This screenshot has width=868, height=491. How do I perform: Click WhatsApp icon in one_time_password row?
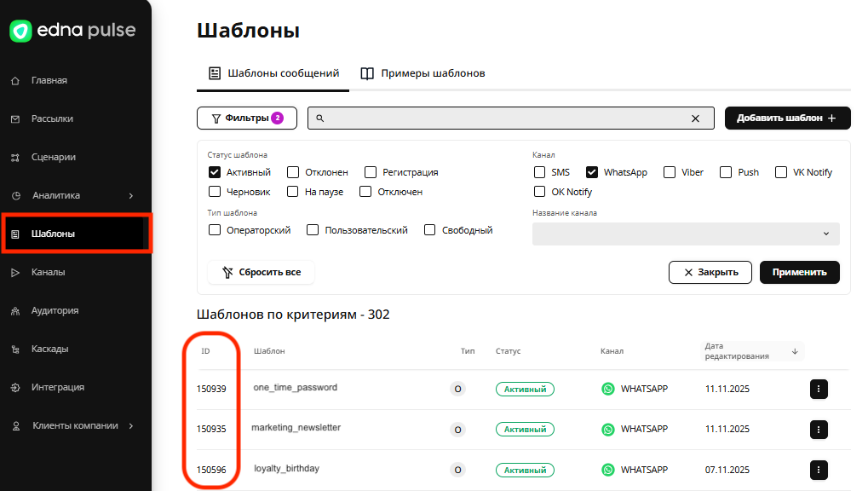(608, 389)
